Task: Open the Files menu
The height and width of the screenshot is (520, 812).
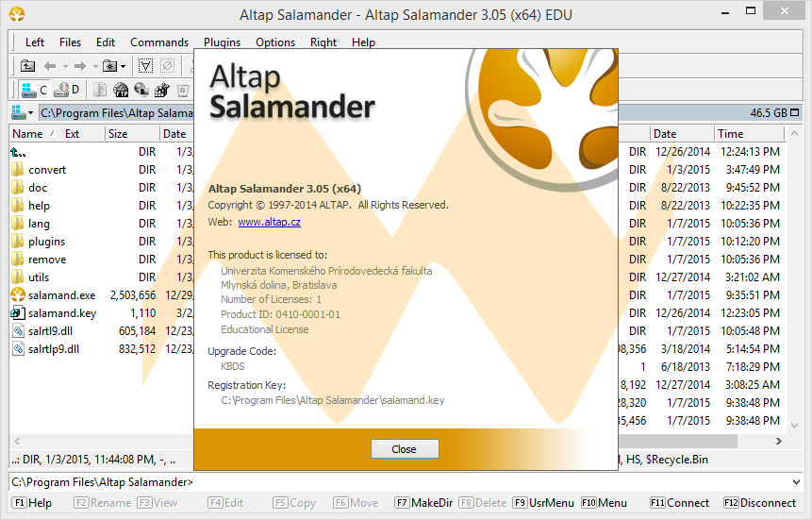Action: click(70, 42)
